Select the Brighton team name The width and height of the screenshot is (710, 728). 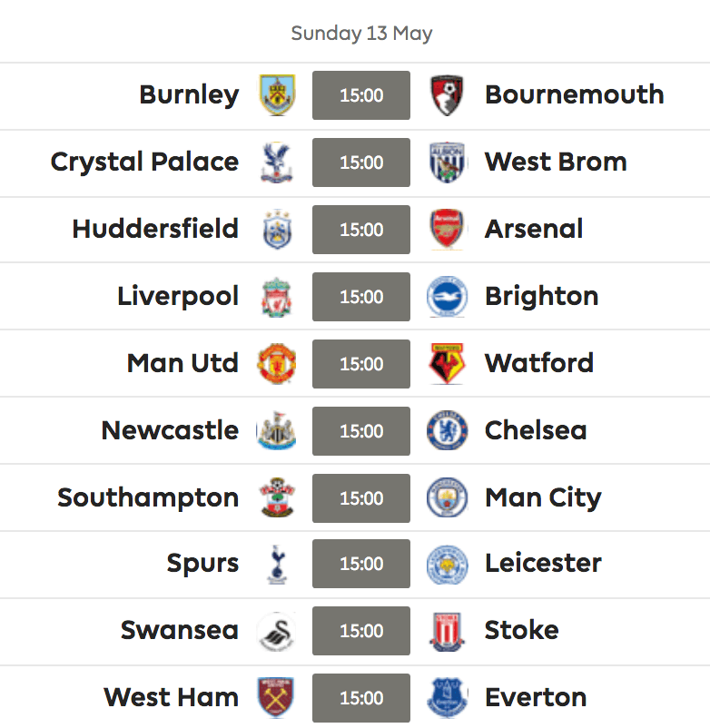pos(541,297)
